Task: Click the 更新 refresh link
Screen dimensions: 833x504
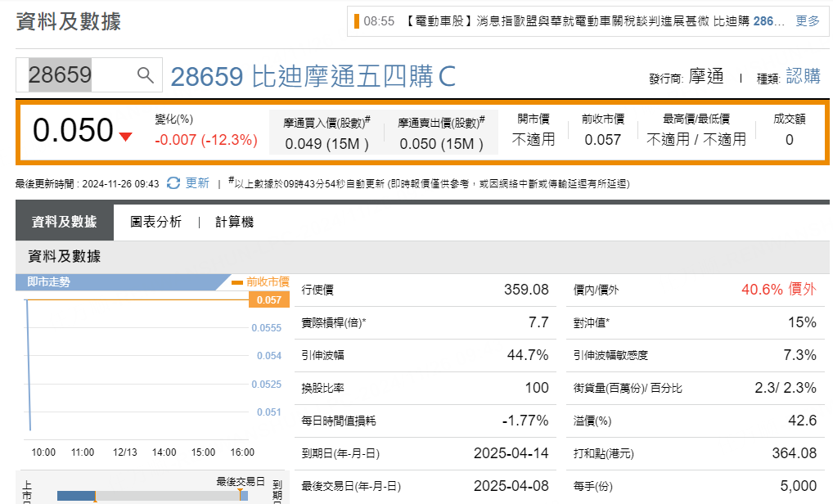Action: (x=197, y=183)
